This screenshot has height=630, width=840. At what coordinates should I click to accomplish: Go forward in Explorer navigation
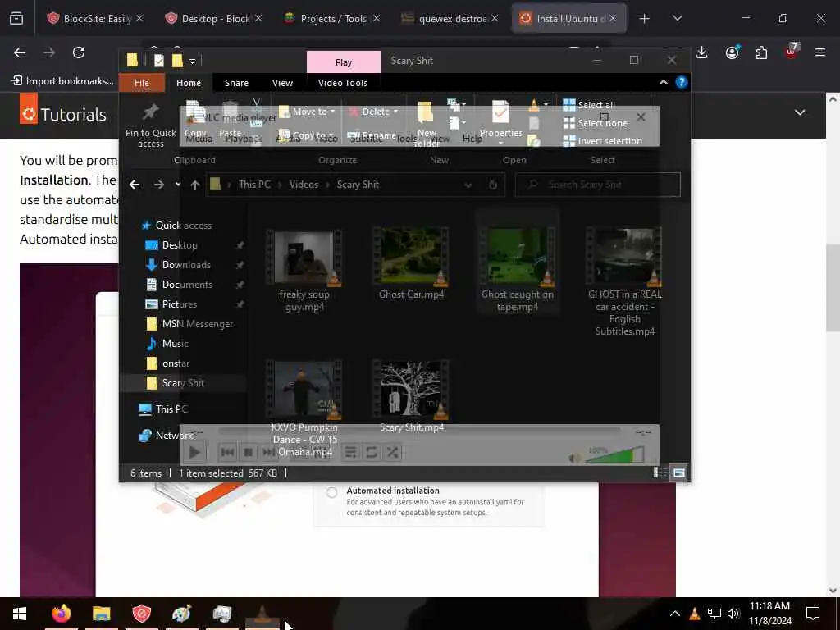tap(159, 185)
